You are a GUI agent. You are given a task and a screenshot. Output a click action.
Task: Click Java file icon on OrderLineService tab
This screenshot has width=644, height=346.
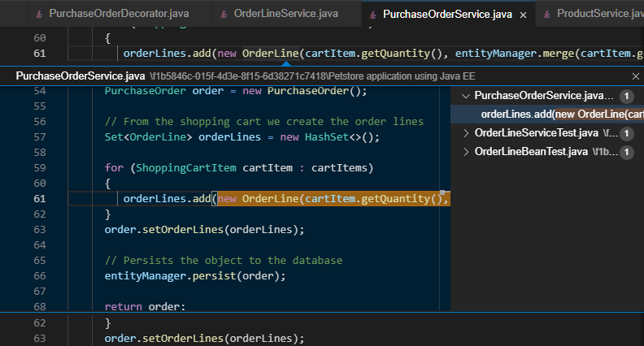(224, 15)
